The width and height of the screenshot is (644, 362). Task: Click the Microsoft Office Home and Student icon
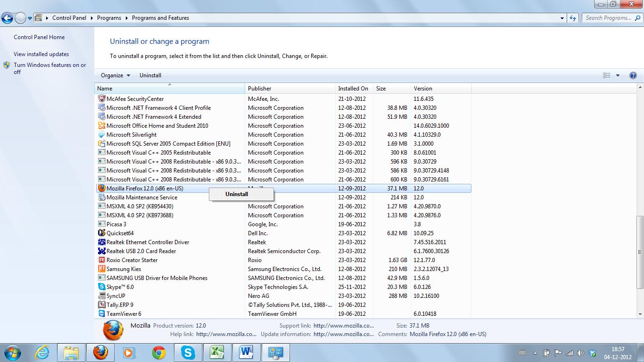tap(101, 126)
